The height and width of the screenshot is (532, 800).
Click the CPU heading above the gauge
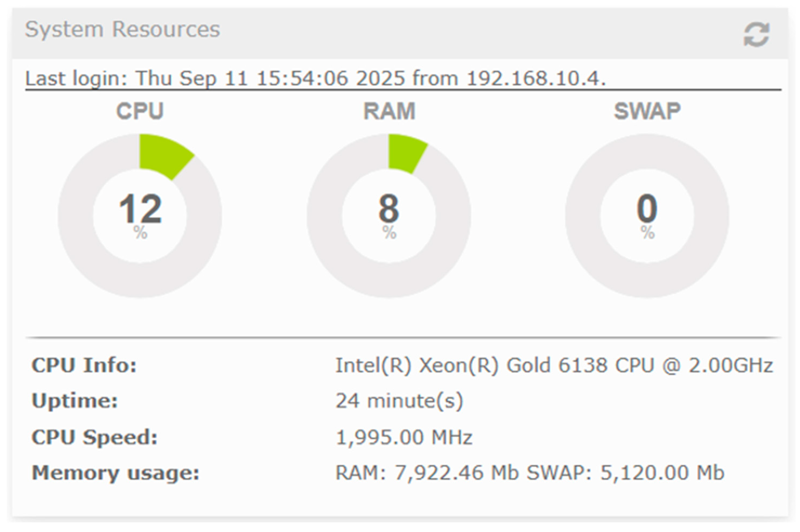(140, 111)
